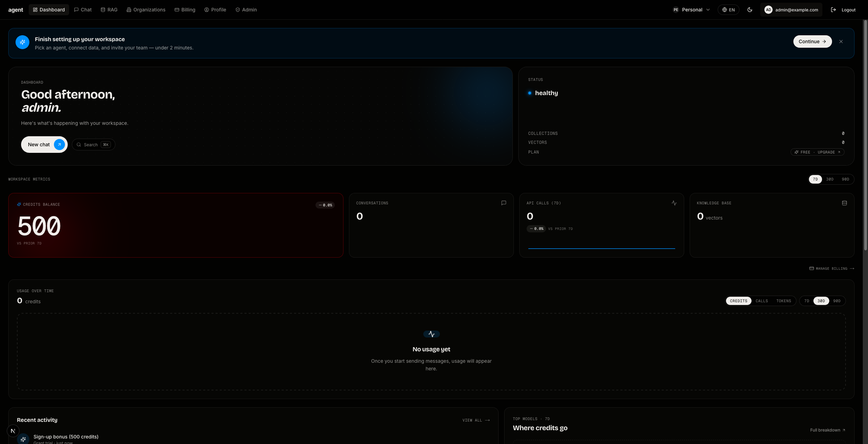Open Full breakdown of credits
The width and height of the screenshot is (868, 444).
pyautogui.click(x=828, y=430)
